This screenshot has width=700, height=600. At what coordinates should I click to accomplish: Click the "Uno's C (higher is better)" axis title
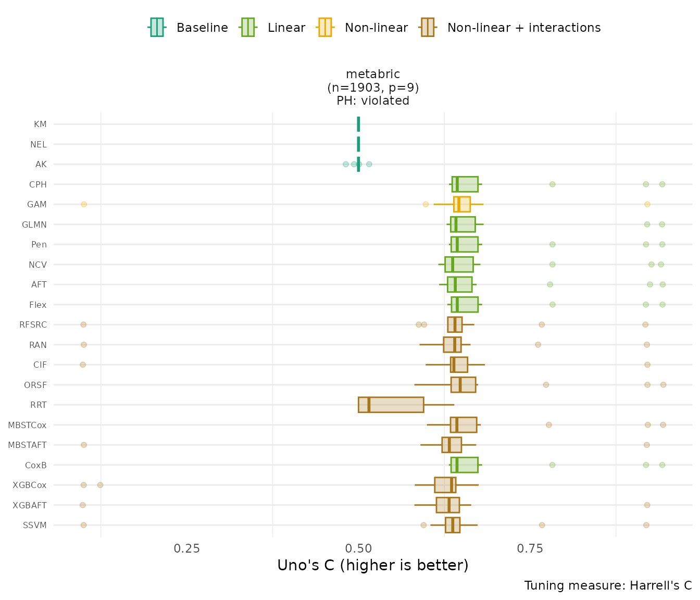click(x=372, y=566)
